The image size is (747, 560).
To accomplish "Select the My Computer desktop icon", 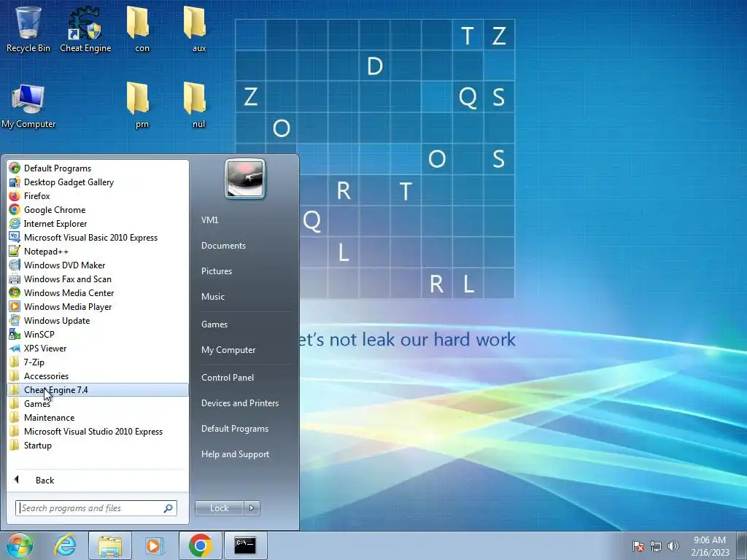I will tap(28, 106).
